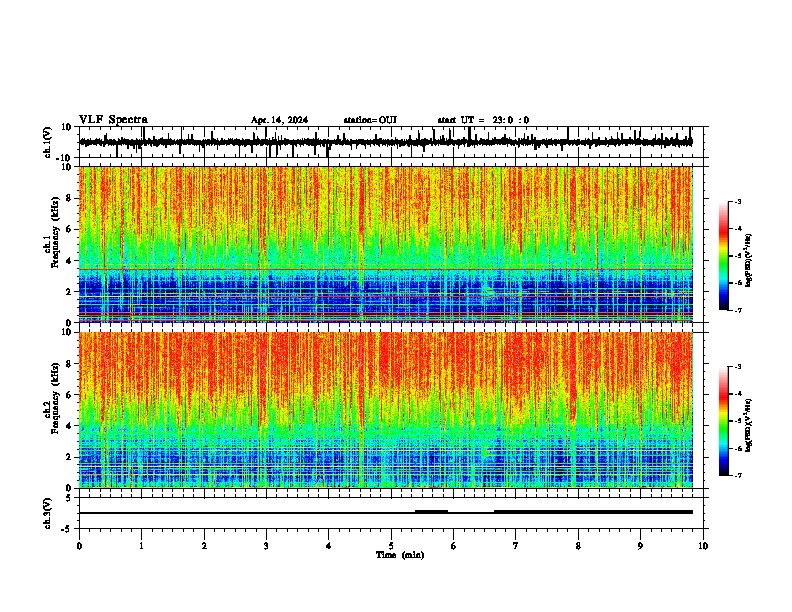The height and width of the screenshot is (612, 792).
Task: Click the ch.2 spectrogram color scale bar
Action: [723, 421]
